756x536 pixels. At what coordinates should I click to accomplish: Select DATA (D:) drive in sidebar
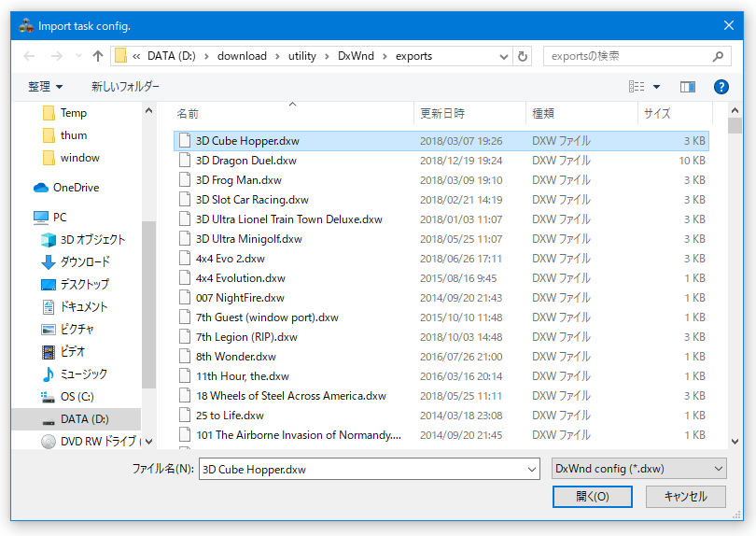point(77,419)
